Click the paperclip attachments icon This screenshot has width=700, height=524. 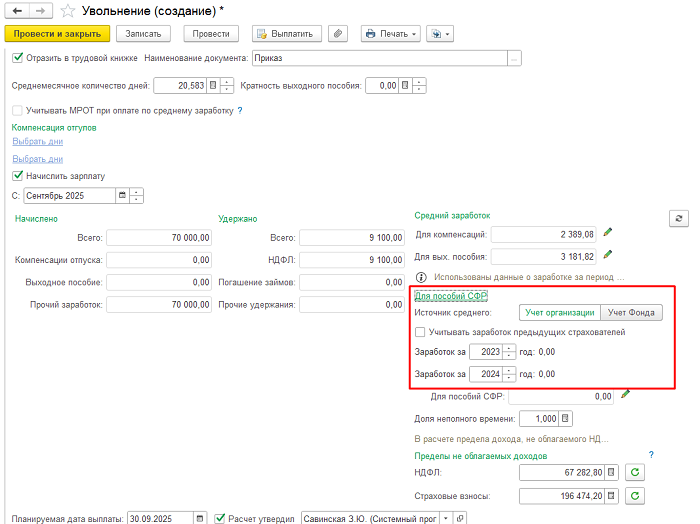pos(339,34)
